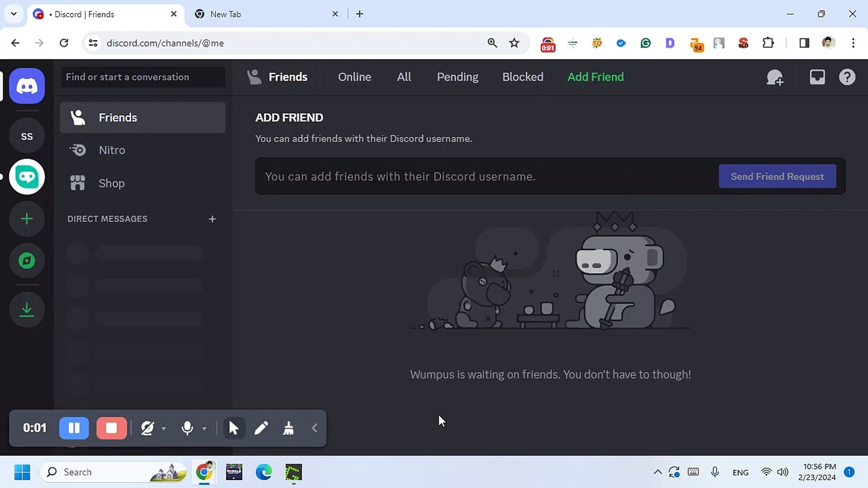Image resolution: width=868 pixels, height=488 pixels.
Task: Start a new group DM icon
Action: click(x=775, y=77)
